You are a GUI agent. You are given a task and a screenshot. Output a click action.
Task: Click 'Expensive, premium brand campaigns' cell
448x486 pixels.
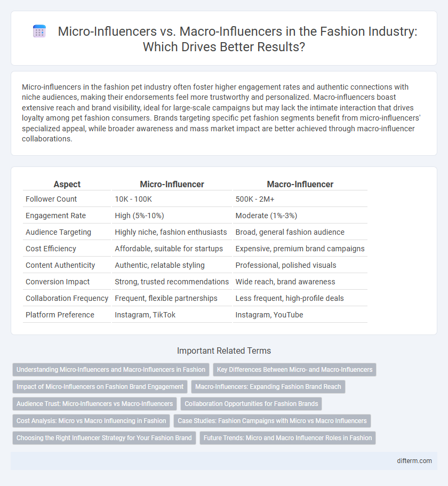click(300, 249)
